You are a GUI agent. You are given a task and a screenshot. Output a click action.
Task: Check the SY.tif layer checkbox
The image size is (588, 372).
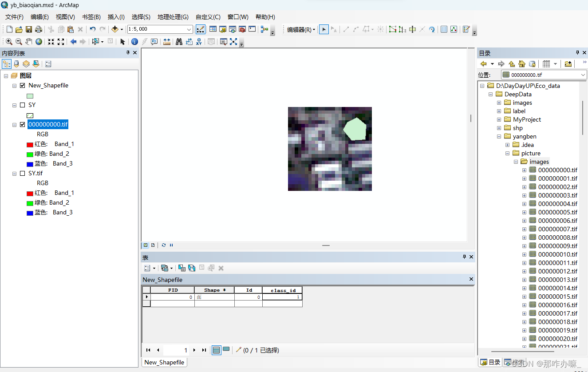tap(22, 173)
